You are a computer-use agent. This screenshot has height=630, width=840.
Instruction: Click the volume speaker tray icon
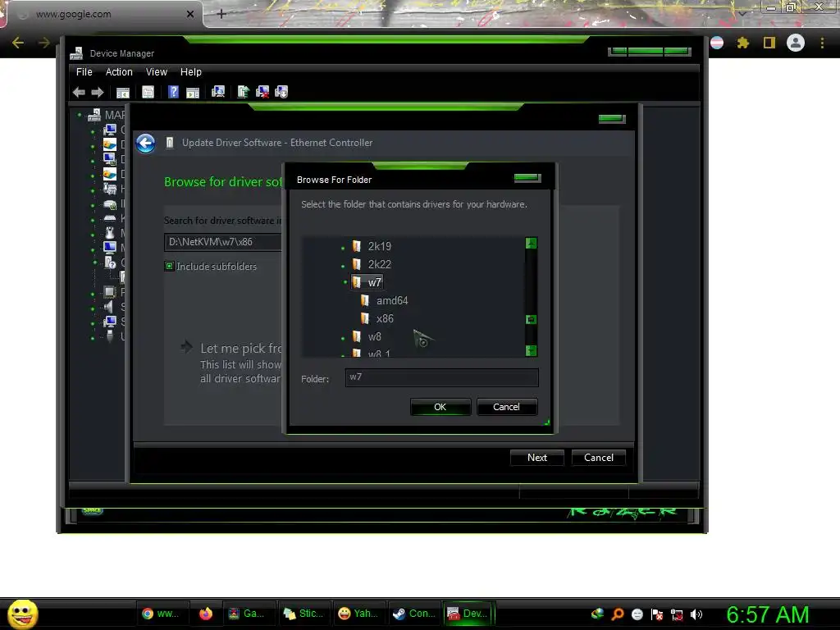click(x=696, y=614)
